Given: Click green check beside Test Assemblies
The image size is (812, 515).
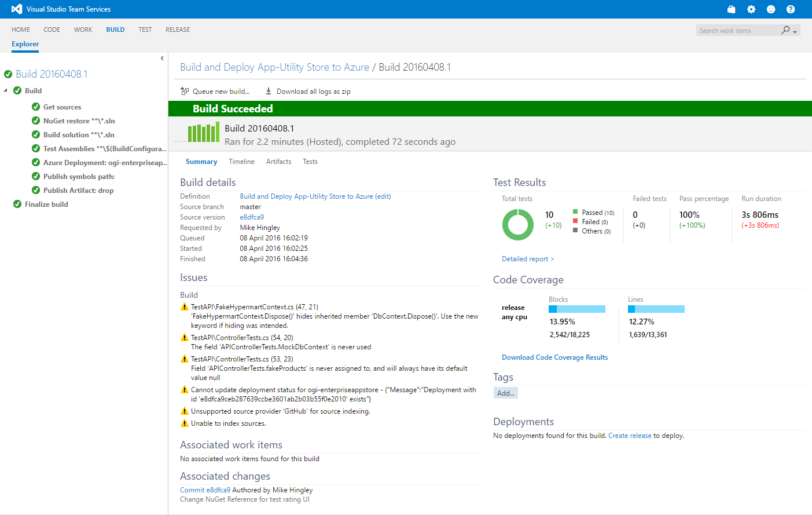Looking at the screenshot, I should pyautogui.click(x=36, y=148).
